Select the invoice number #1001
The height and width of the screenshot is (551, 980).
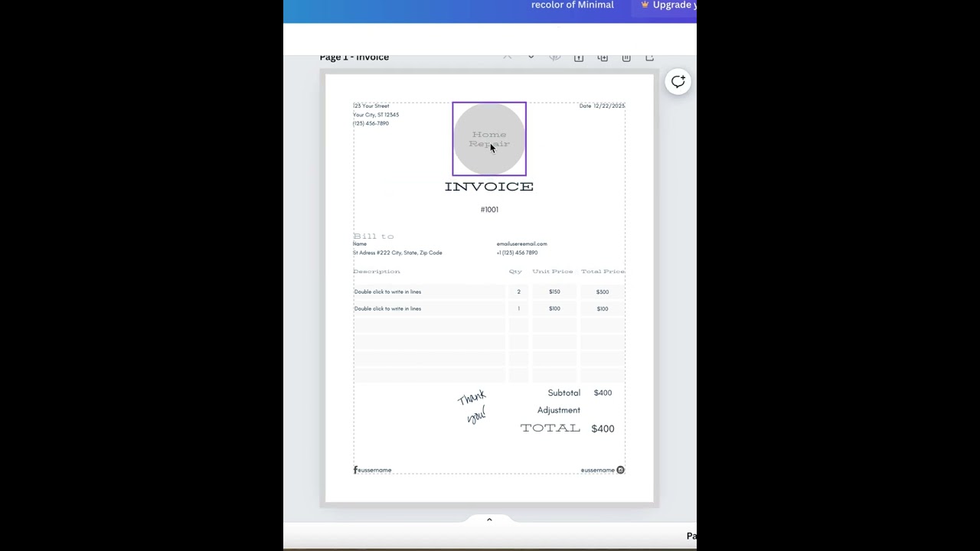point(489,210)
